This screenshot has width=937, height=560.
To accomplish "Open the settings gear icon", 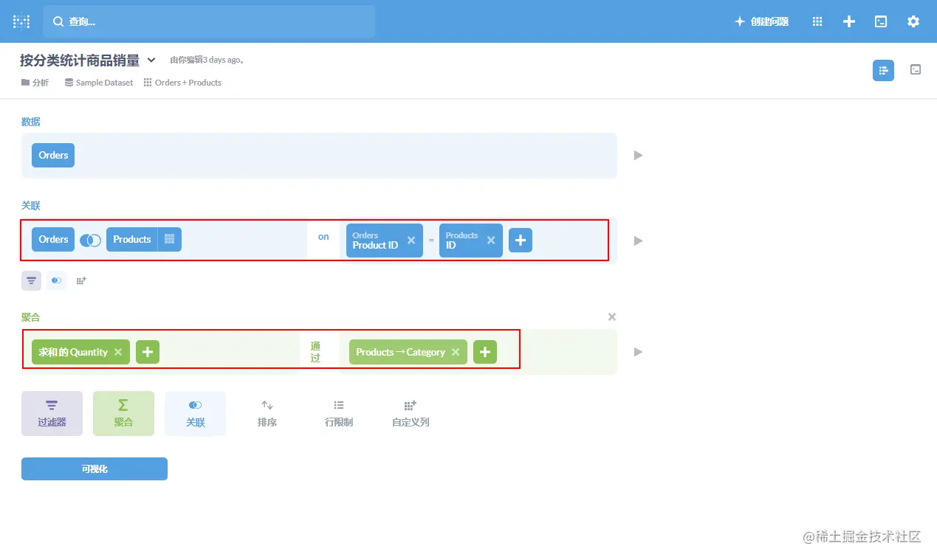I will (x=913, y=21).
